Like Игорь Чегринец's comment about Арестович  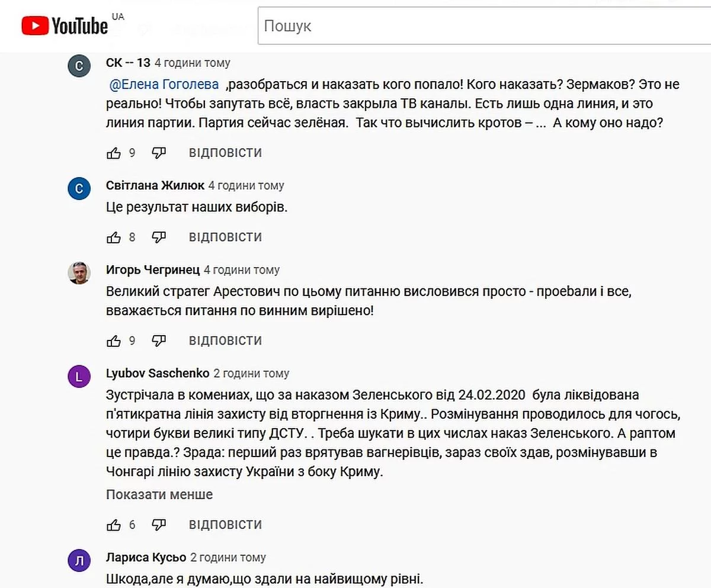pos(113,341)
